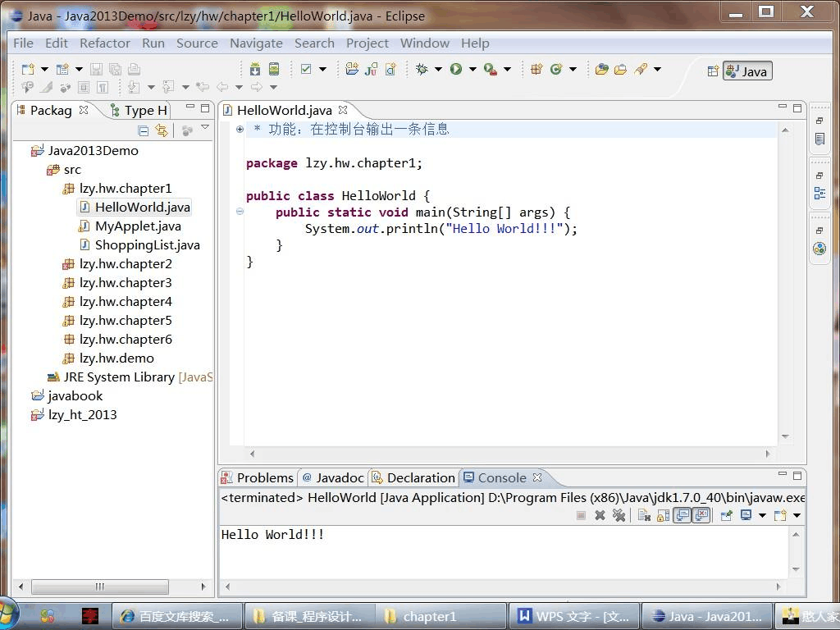
Task: Click Remove Launch in Console toolbar
Action: click(600, 515)
